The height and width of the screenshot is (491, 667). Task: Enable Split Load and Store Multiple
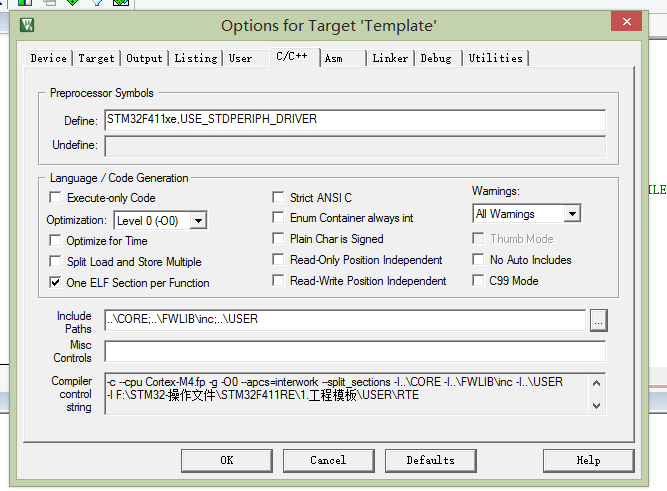coord(55,261)
